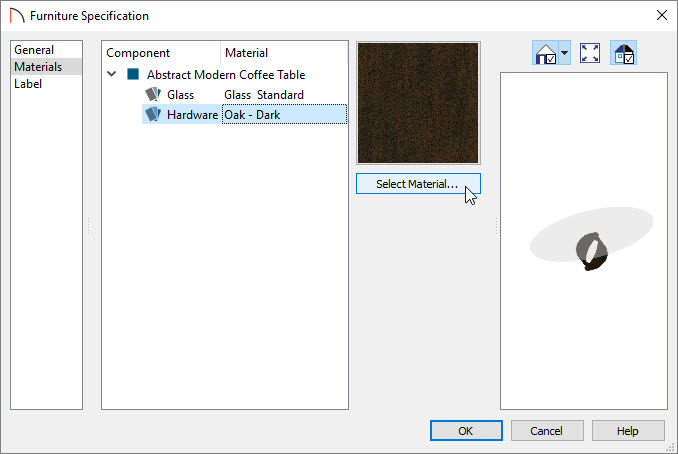678x454 pixels.
Task: Click the Hardware material swatch icon
Action: tap(153, 114)
